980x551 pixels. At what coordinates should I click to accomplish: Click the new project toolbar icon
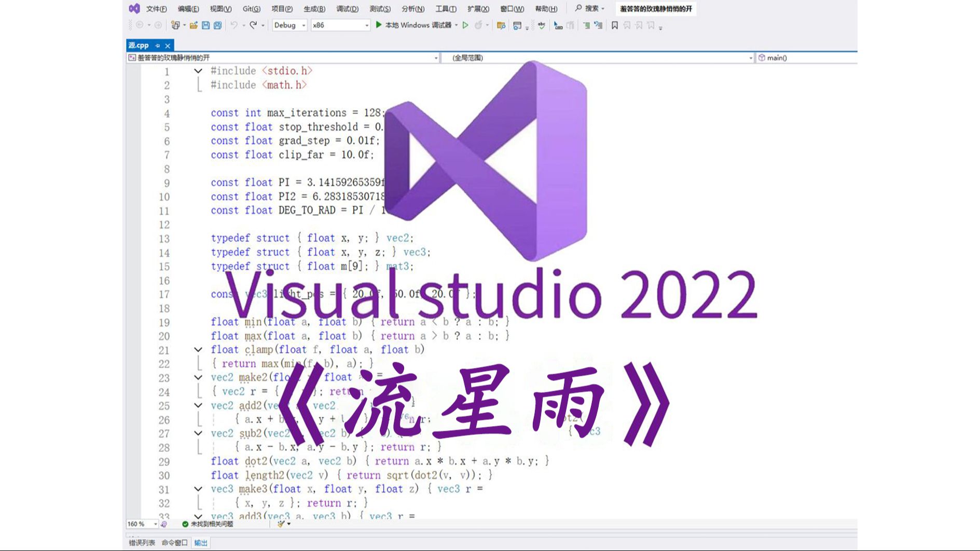point(175,25)
